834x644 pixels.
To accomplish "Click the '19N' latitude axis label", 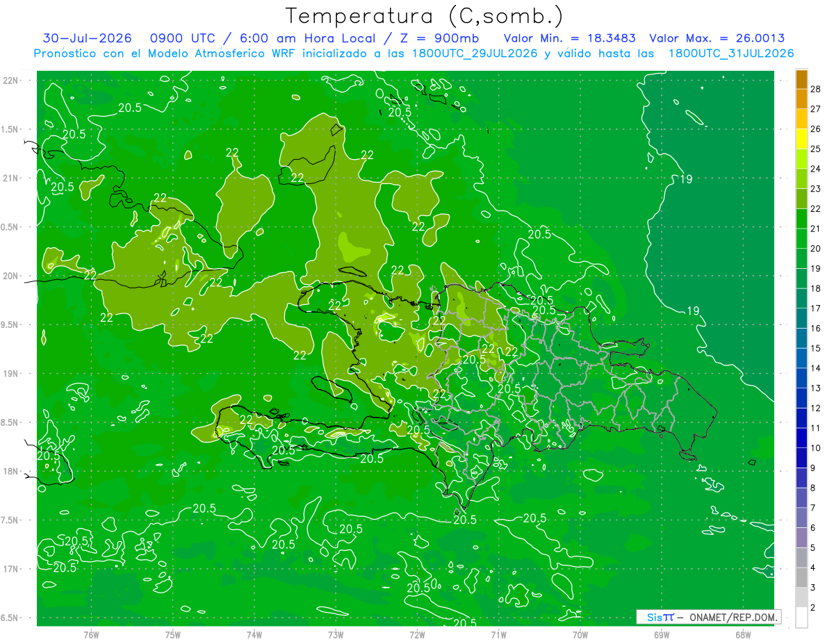I will (x=10, y=374).
